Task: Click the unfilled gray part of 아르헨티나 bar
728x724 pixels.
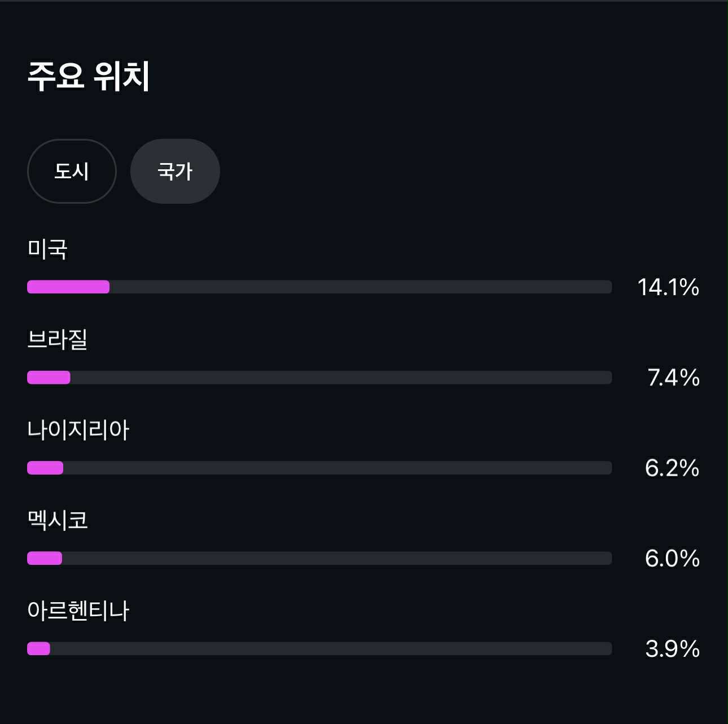Action: click(331, 648)
